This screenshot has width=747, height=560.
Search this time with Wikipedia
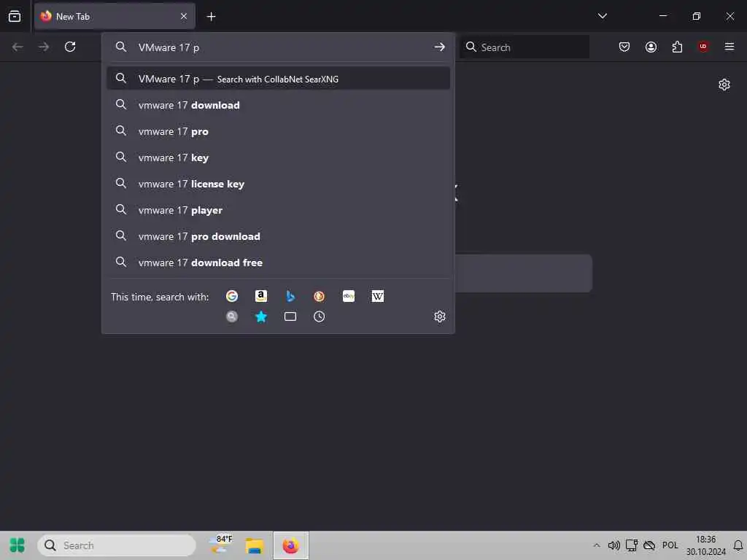click(378, 296)
